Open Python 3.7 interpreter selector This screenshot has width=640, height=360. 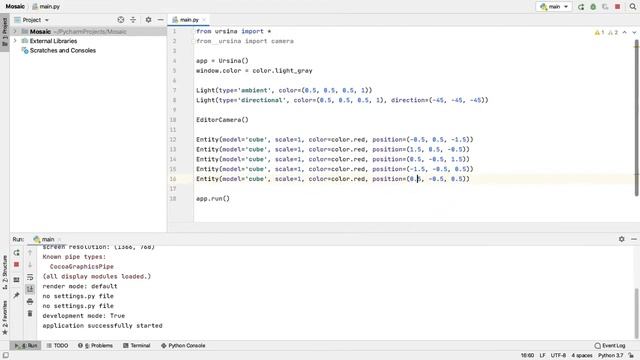[x=611, y=356]
